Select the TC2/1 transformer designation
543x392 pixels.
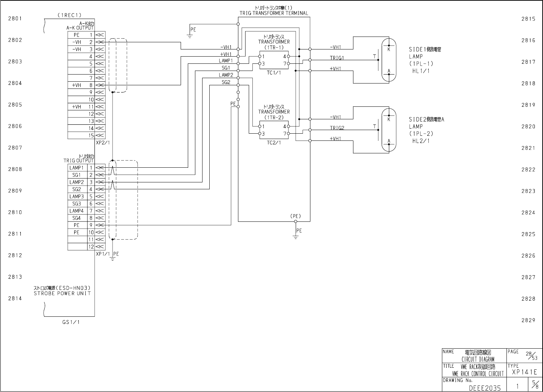[274, 143]
